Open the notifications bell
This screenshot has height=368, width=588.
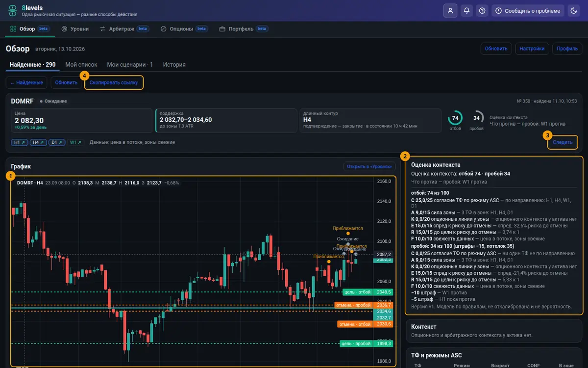[x=466, y=10]
